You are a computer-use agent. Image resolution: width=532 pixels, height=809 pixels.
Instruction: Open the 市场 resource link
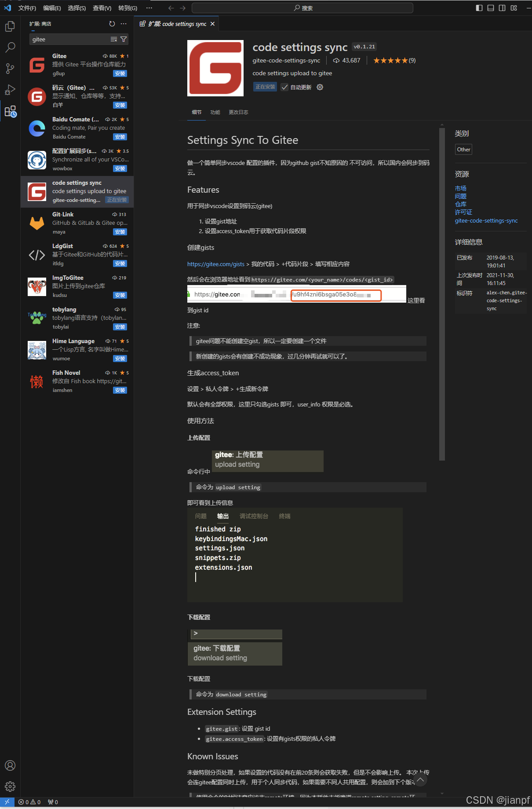pyautogui.click(x=460, y=188)
